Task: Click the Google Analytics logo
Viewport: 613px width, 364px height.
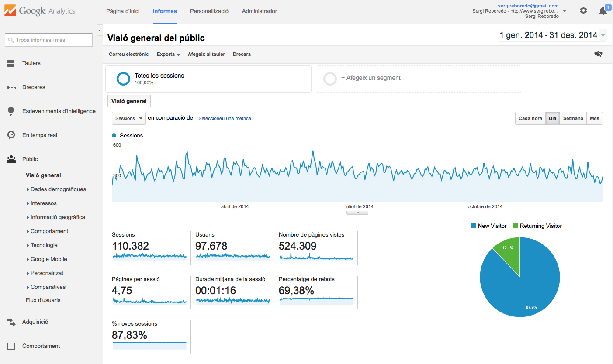Action: pos(40,11)
